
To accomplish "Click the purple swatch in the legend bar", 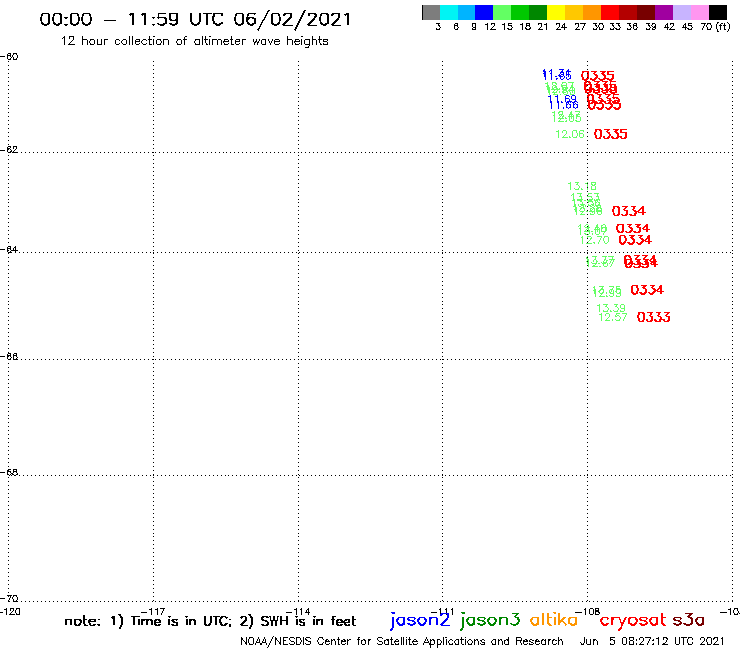I will coord(664,12).
